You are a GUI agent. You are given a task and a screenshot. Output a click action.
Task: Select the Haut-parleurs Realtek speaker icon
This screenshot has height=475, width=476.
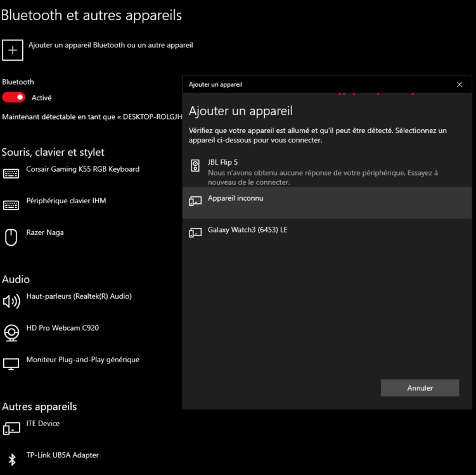point(11,301)
